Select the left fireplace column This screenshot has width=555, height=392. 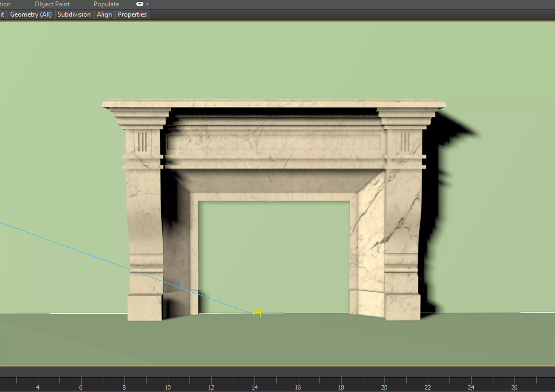tap(145, 217)
